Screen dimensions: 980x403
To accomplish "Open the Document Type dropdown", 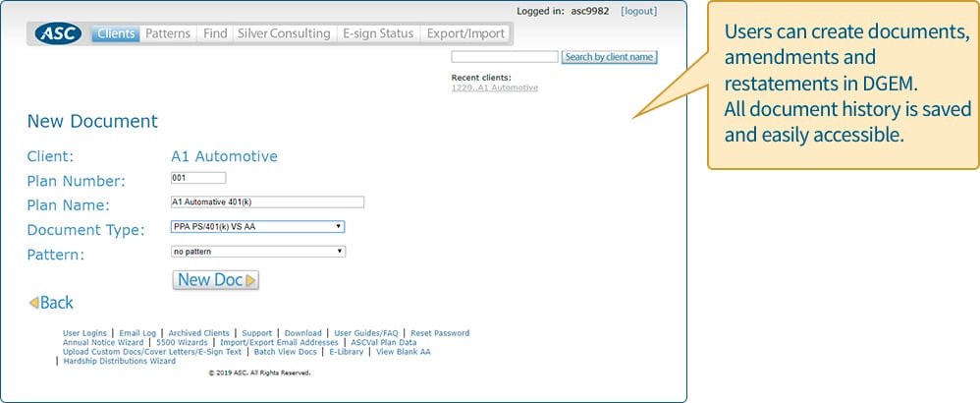I will tap(257, 227).
